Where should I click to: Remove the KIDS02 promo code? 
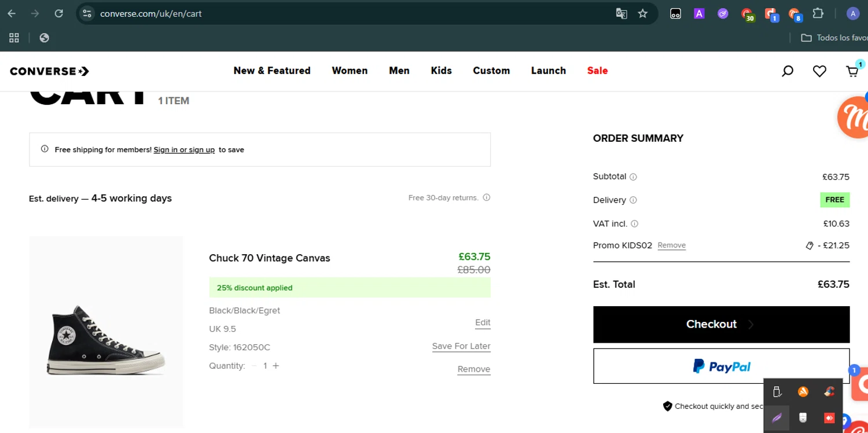coord(671,245)
